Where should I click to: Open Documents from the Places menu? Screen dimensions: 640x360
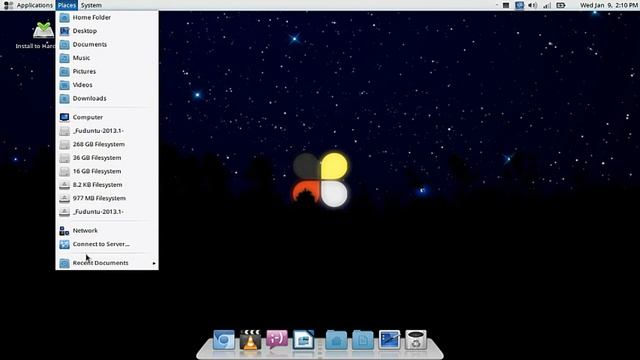click(x=107, y=44)
